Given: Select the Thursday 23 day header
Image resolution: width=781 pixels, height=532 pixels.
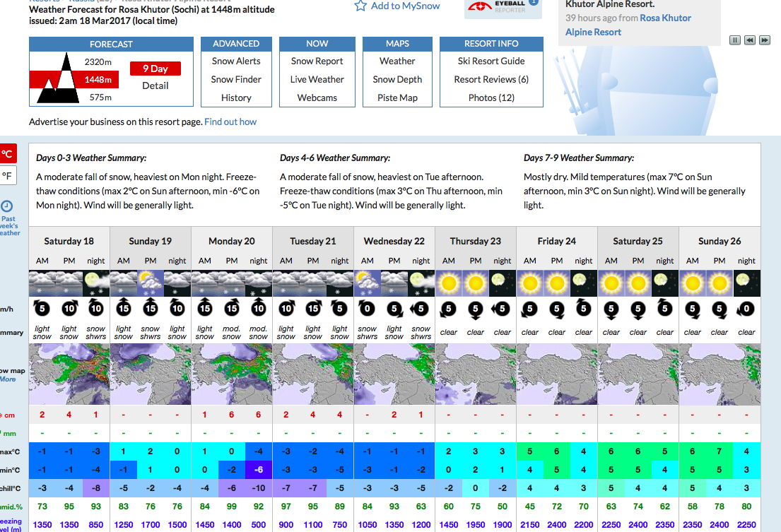Looking at the screenshot, I should pyautogui.click(x=476, y=242).
